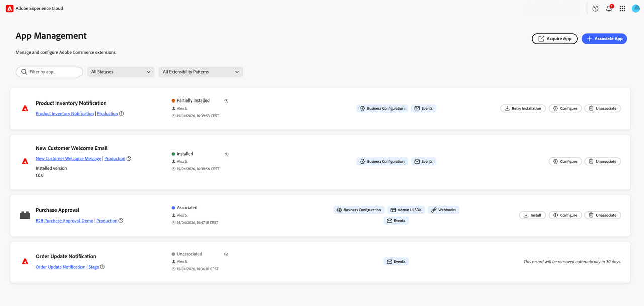Open the Product Inventory Notification project link

pos(64,114)
